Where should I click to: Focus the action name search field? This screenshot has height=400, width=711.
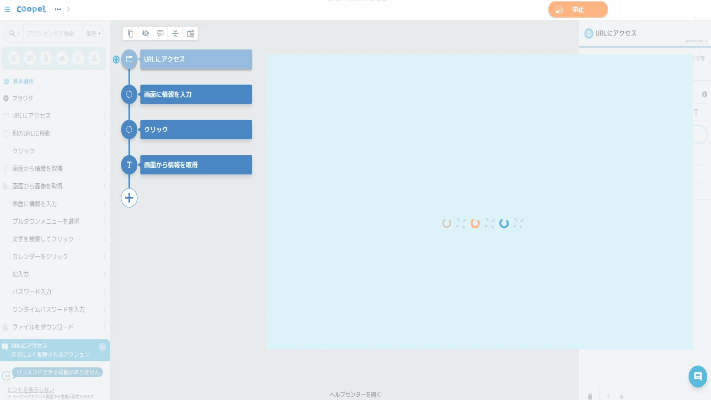[x=51, y=34]
